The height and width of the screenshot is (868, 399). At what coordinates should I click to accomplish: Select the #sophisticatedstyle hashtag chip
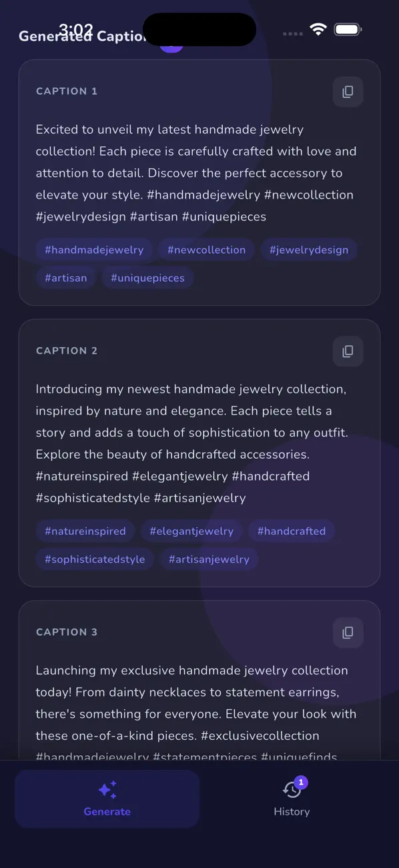pos(94,559)
